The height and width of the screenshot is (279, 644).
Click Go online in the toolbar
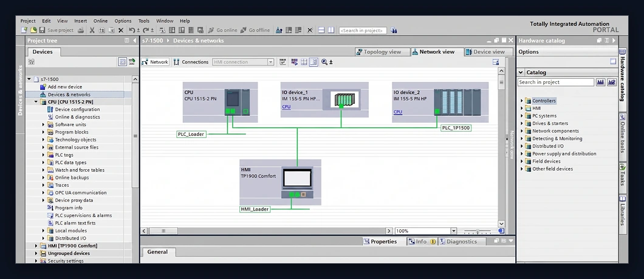[x=222, y=30]
